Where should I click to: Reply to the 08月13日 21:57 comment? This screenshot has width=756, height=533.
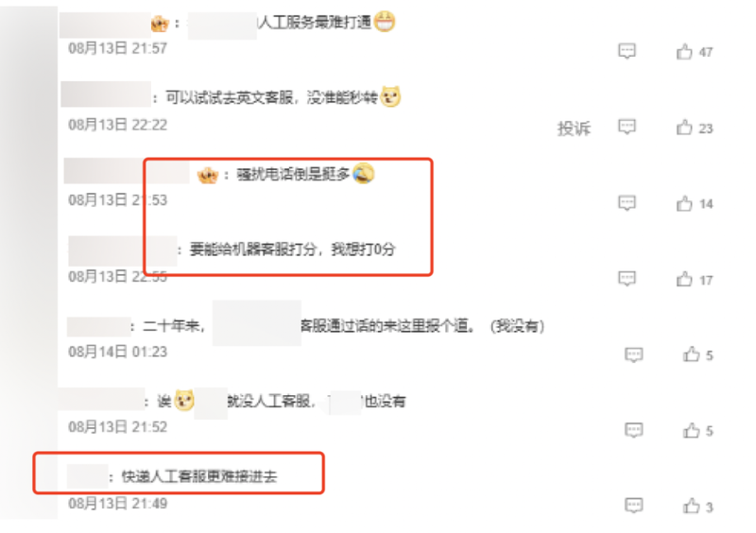point(627,51)
